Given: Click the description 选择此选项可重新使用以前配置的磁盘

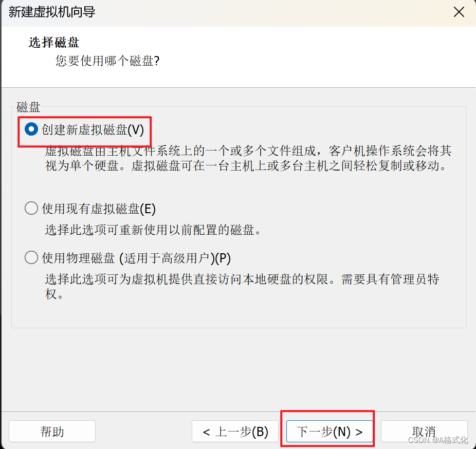Looking at the screenshot, I should coord(153,230).
